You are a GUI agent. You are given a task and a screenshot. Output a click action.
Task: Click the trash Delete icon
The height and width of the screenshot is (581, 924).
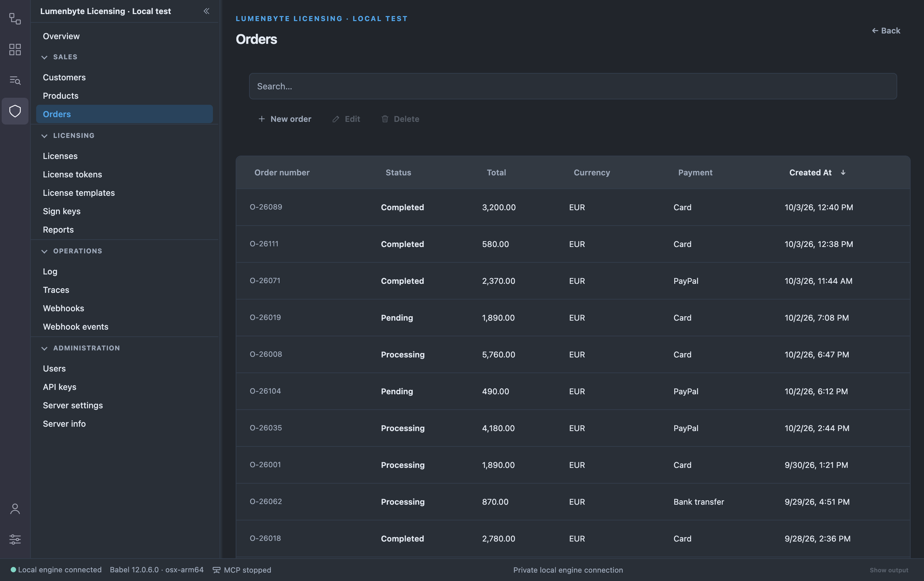click(x=385, y=119)
